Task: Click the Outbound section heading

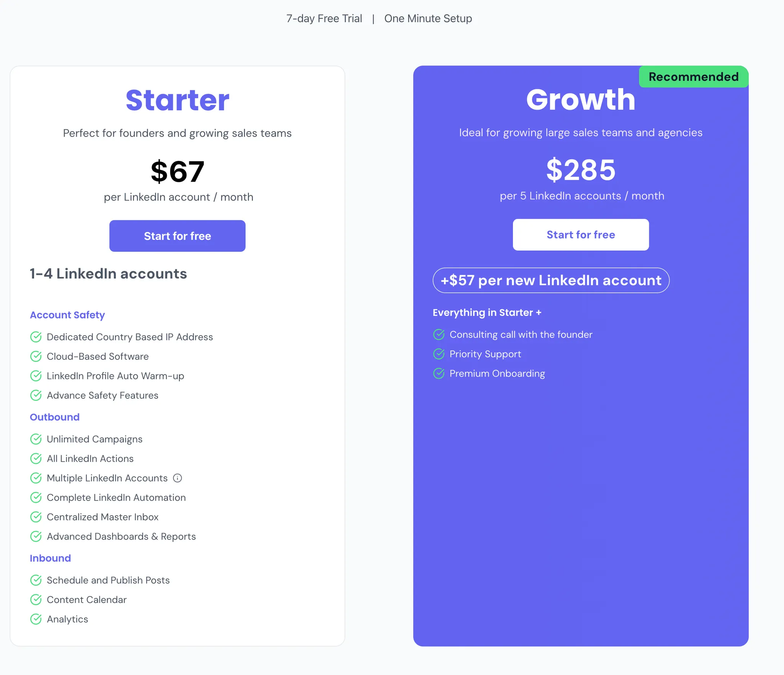Action: coord(55,417)
